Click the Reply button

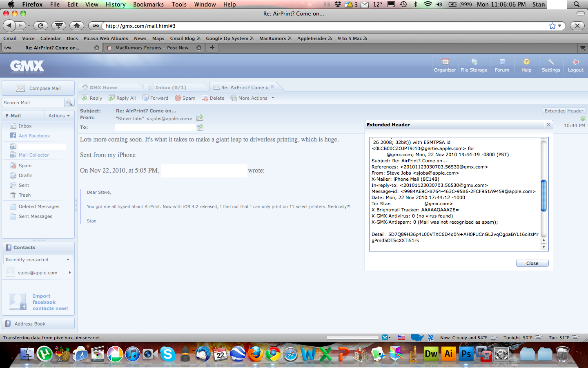pyautogui.click(x=92, y=98)
